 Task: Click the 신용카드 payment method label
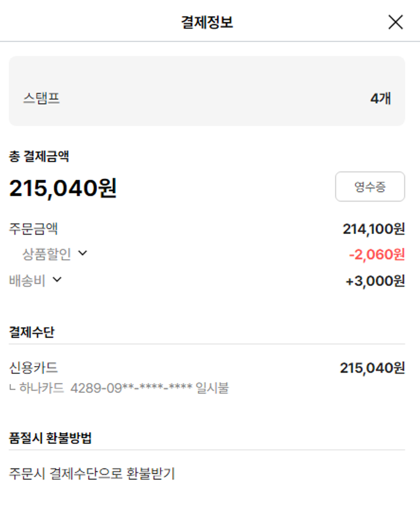coord(34,368)
